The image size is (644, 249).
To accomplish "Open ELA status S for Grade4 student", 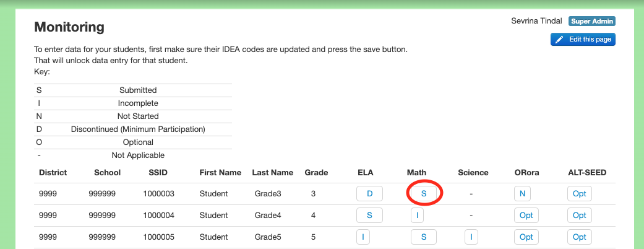I will (369, 216).
